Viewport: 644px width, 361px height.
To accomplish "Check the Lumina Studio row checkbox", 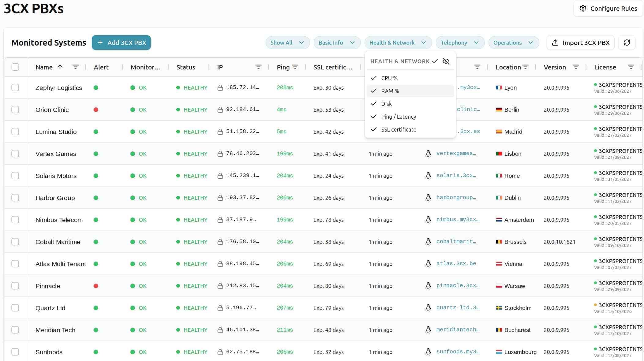I will (x=15, y=132).
